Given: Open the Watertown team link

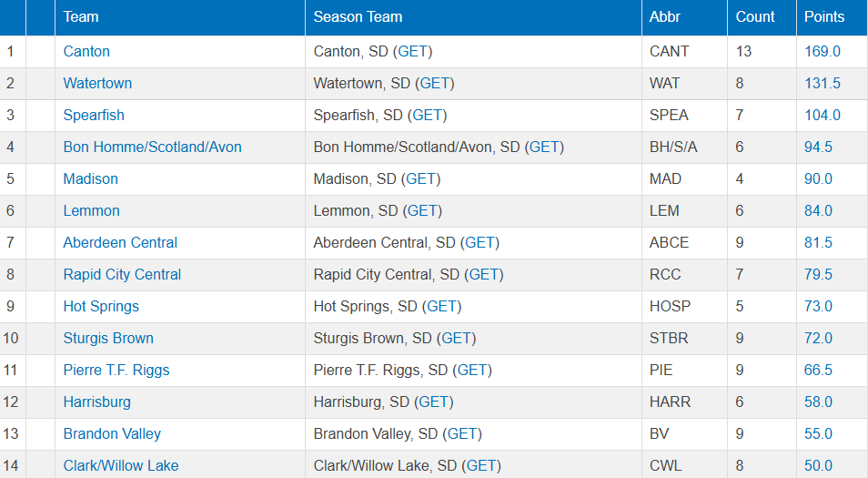Looking at the screenshot, I should coord(97,84).
